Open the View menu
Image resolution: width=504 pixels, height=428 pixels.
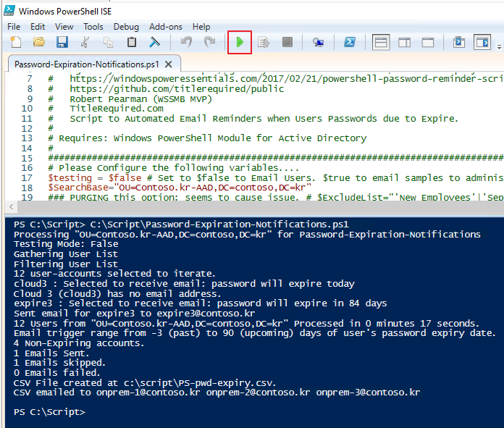point(64,27)
